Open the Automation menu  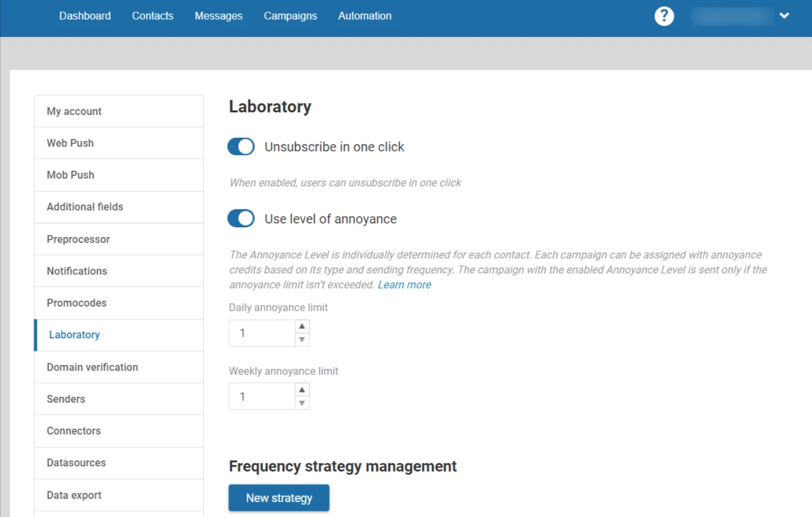coord(365,16)
